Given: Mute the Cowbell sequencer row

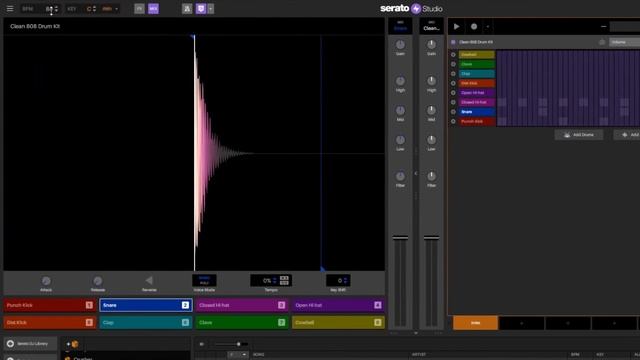Looking at the screenshot, I should (x=453, y=55).
